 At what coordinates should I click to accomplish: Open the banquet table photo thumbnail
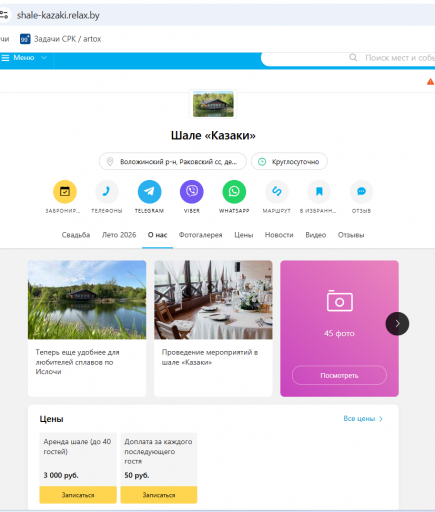[x=213, y=300]
